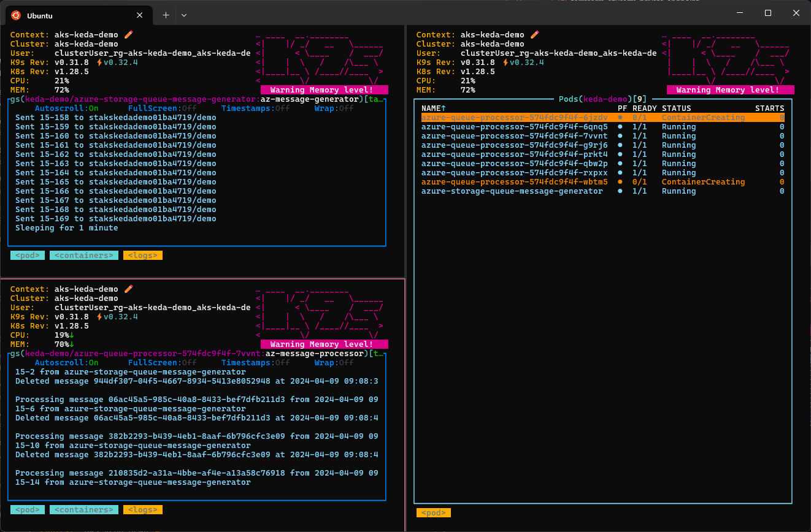
Task: Click the log line "15-14 from azure-storage-queue-message-generator"
Action: 133,482
